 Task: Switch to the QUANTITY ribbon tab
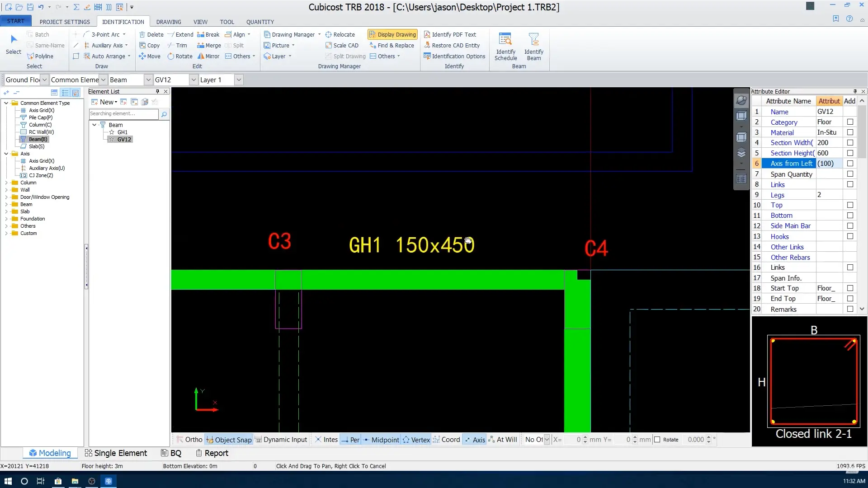tap(260, 22)
